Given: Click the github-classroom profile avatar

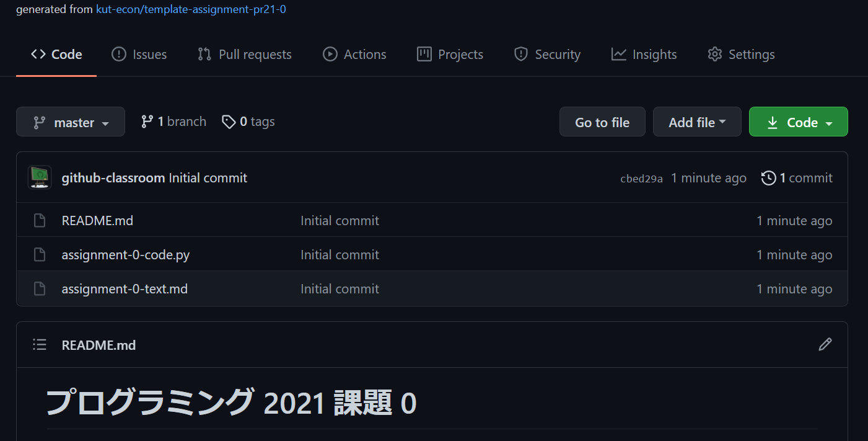Looking at the screenshot, I should pos(39,177).
